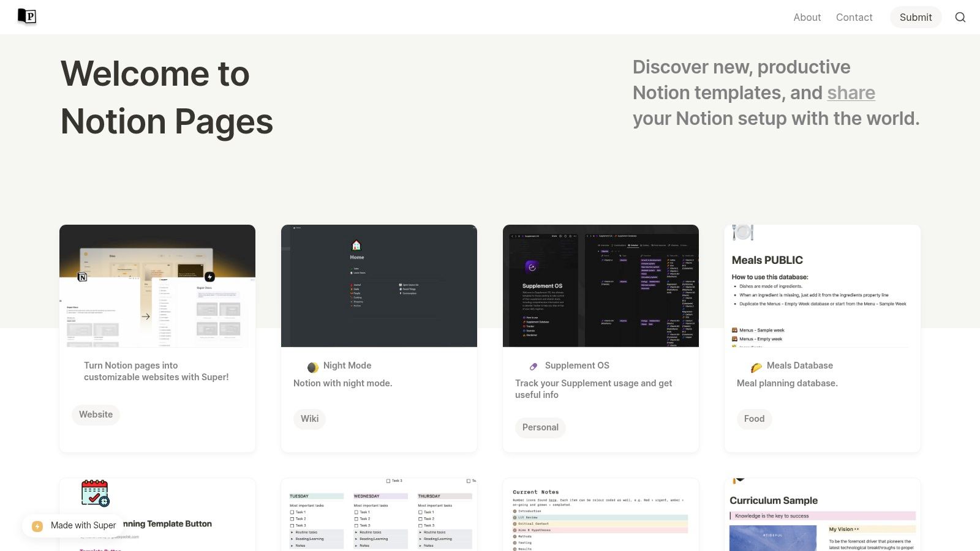Open the Template Button card thumbnail
Viewport: 980px width, 551px height.
(x=157, y=514)
